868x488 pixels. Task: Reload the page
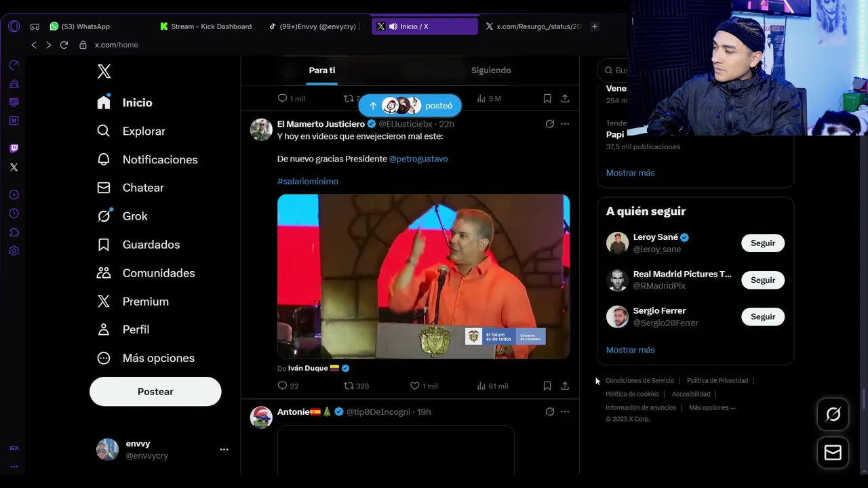tap(64, 45)
